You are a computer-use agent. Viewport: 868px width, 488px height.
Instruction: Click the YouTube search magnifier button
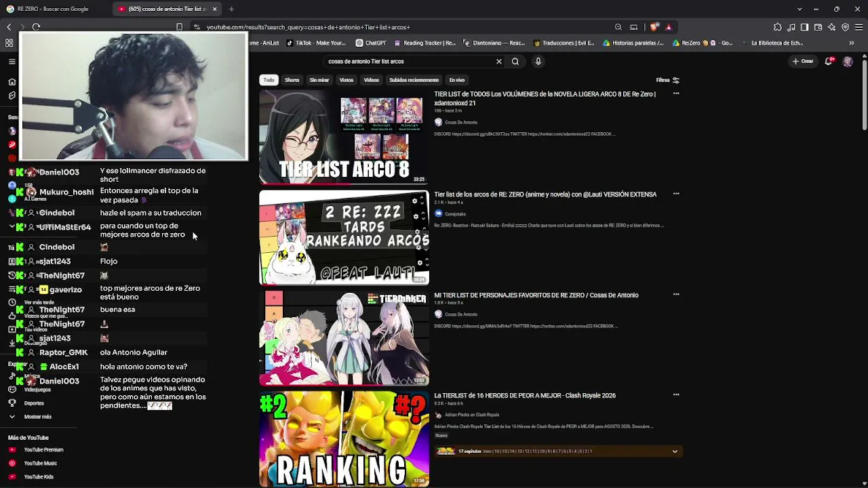click(515, 61)
